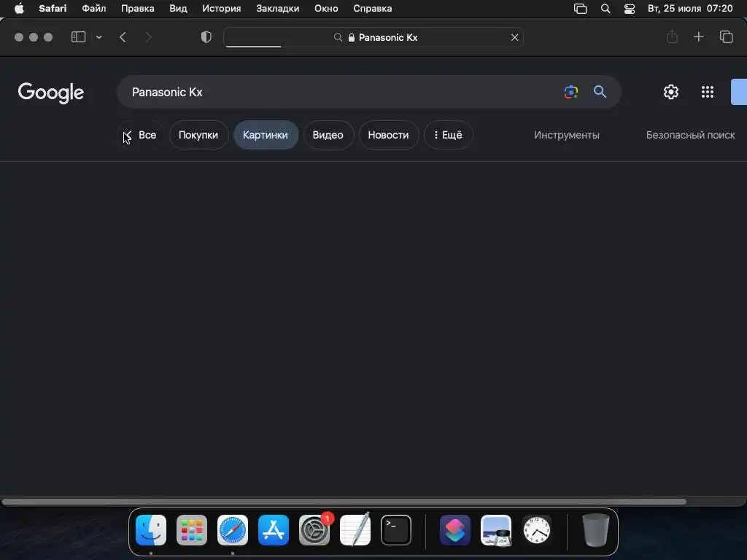
Task: Open Terminal from the Dock
Action: coord(396,530)
